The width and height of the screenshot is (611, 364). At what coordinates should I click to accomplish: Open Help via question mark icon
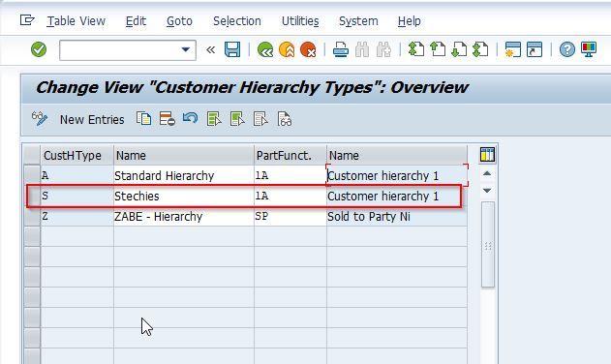[x=567, y=49]
